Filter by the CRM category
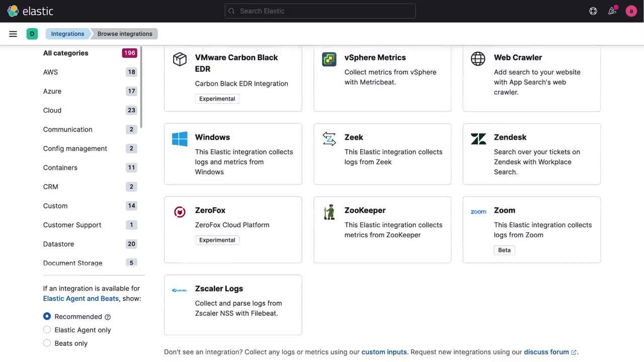This screenshot has width=644, height=362. click(51, 187)
